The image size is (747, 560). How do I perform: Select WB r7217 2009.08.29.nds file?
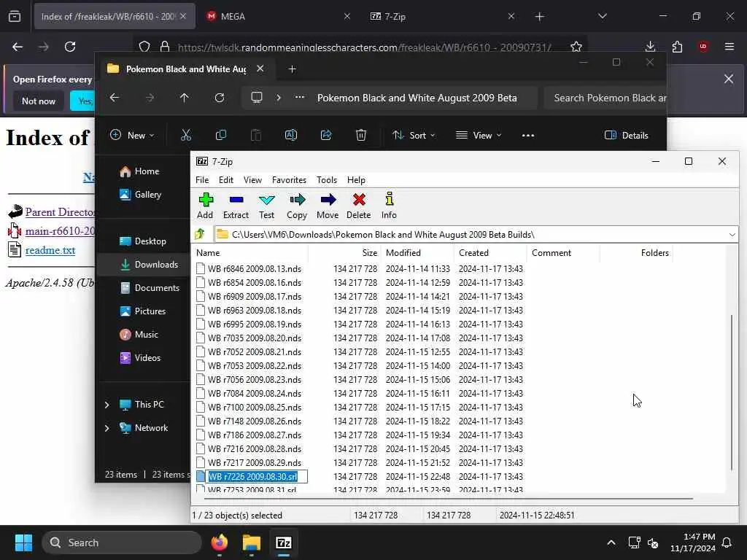(x=255, y=463)
